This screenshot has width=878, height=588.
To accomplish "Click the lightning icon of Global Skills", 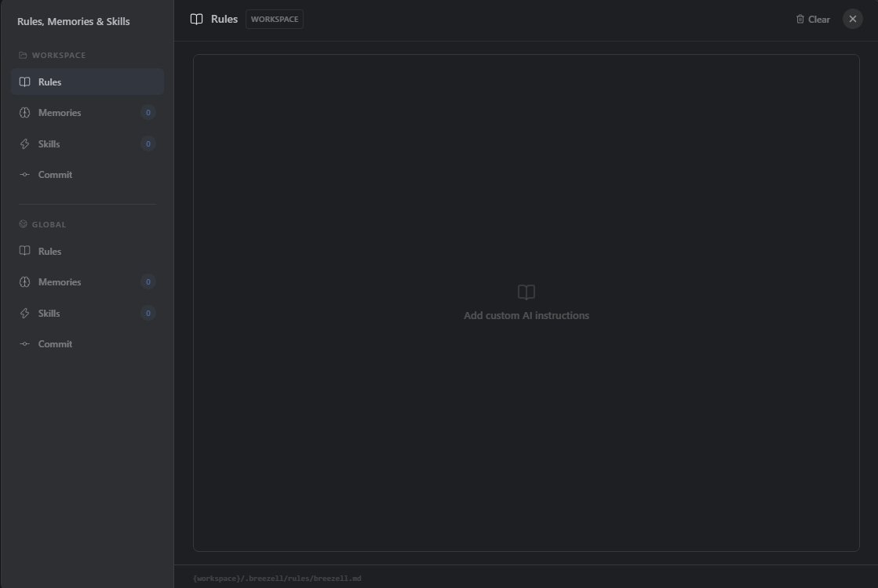I will coord(24,314).
